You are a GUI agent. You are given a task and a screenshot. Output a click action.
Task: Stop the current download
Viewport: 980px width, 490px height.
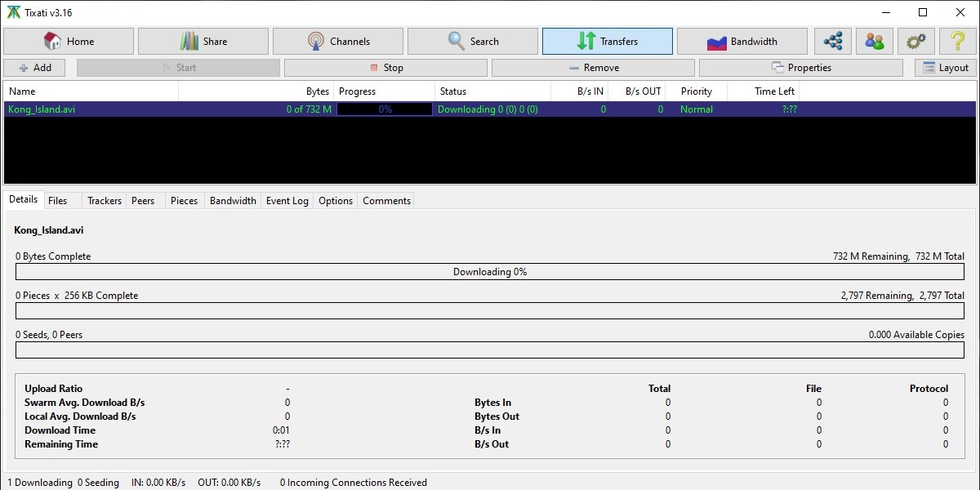tap(384, 67)
